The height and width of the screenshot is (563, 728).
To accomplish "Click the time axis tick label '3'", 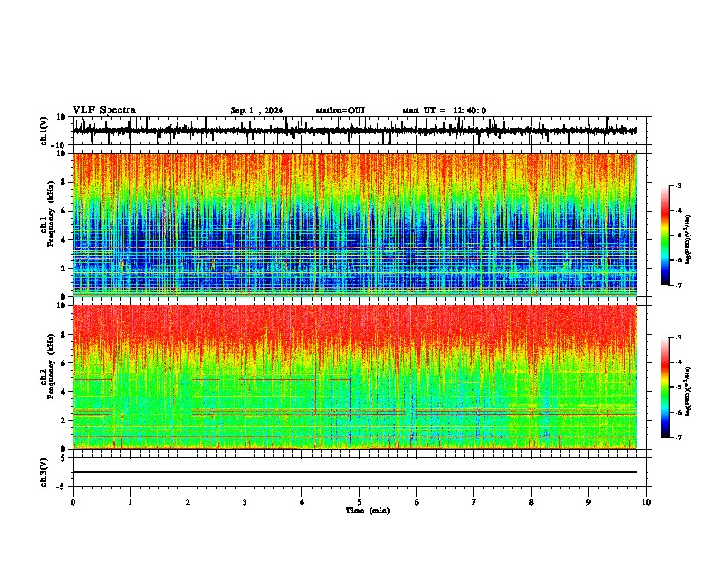I will coord(245,502).
